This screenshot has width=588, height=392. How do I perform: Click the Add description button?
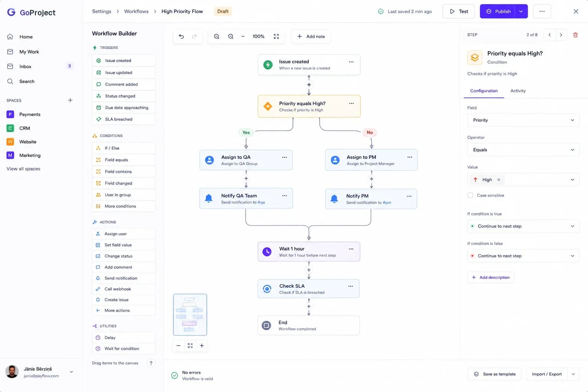pos(491,278)
